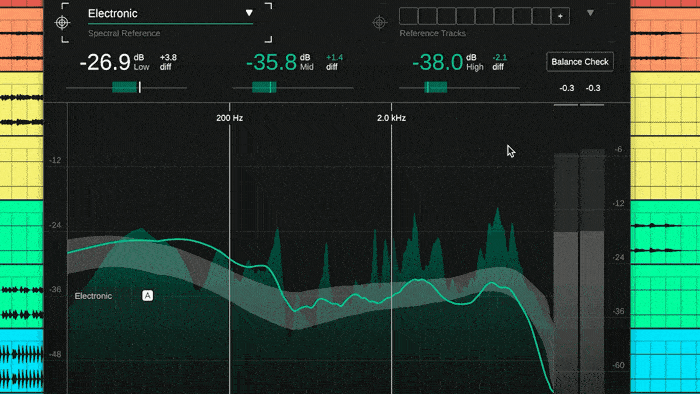Click the left channel level meter
The image size is (700, 394).
pos(566,272)
